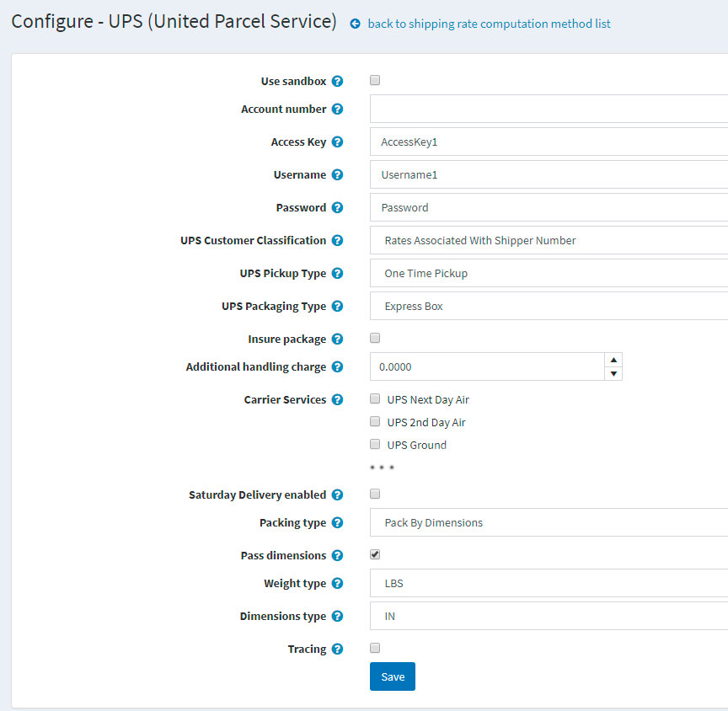
Task: Increase Additional handling charge with up arrow
Action: [x=613, y=361]
